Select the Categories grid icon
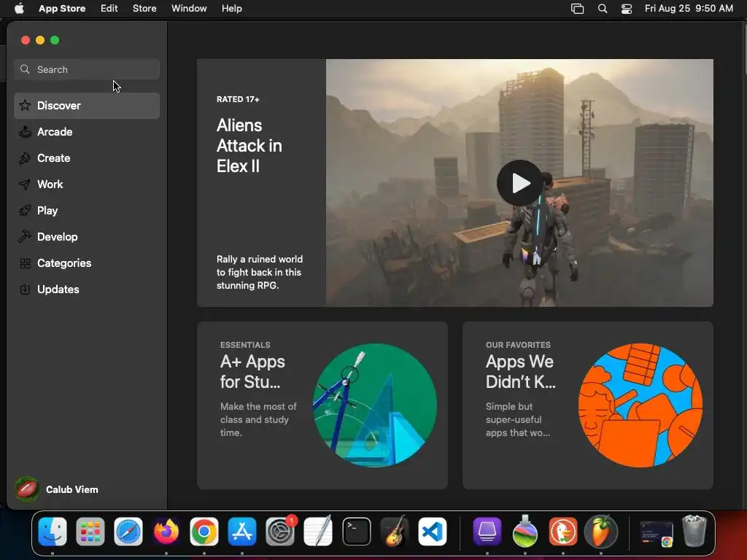 25,263
